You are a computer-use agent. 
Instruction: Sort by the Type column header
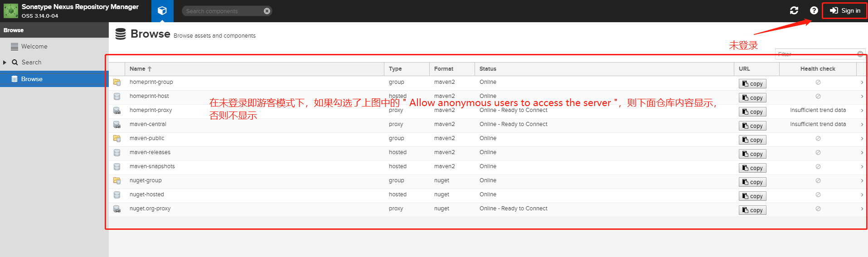(407, 69)
